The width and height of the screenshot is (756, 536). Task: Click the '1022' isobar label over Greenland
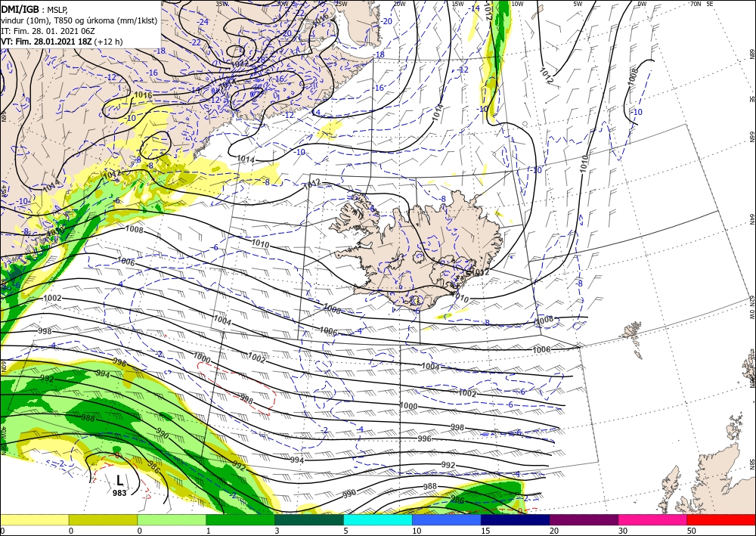click(239, 64)
